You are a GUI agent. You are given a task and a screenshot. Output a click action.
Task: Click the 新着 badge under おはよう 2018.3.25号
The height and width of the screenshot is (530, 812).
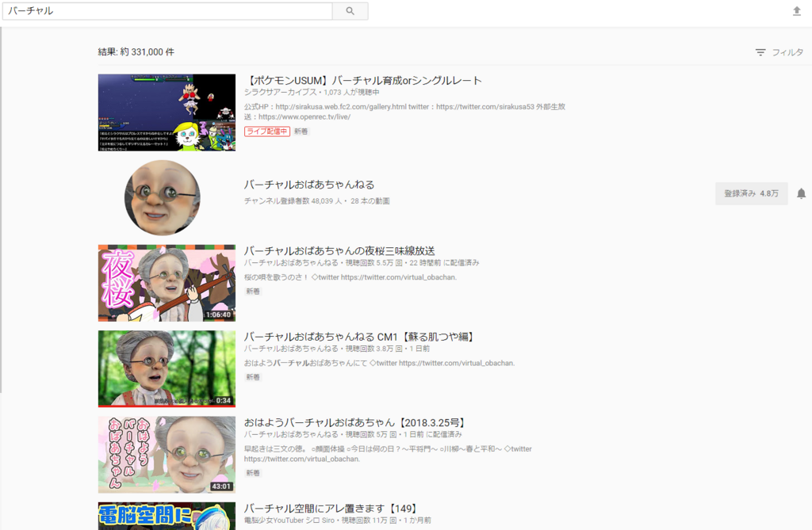point(253,473)
